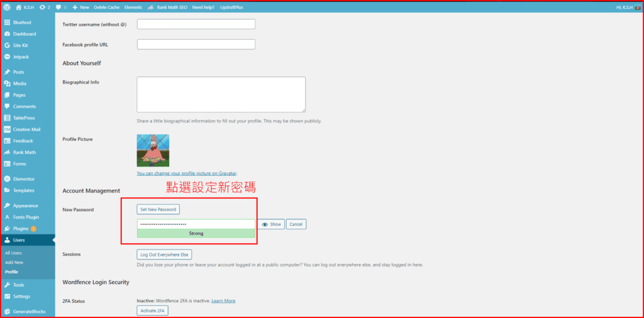Open the Jetpack sidebar icon
This screenshot has width=644, height=318.
[7, 57]
